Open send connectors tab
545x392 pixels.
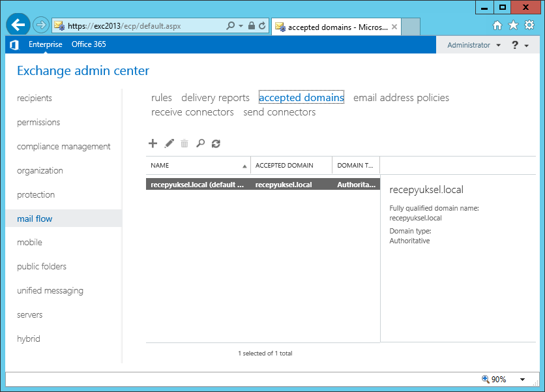[x=280, y=112]
